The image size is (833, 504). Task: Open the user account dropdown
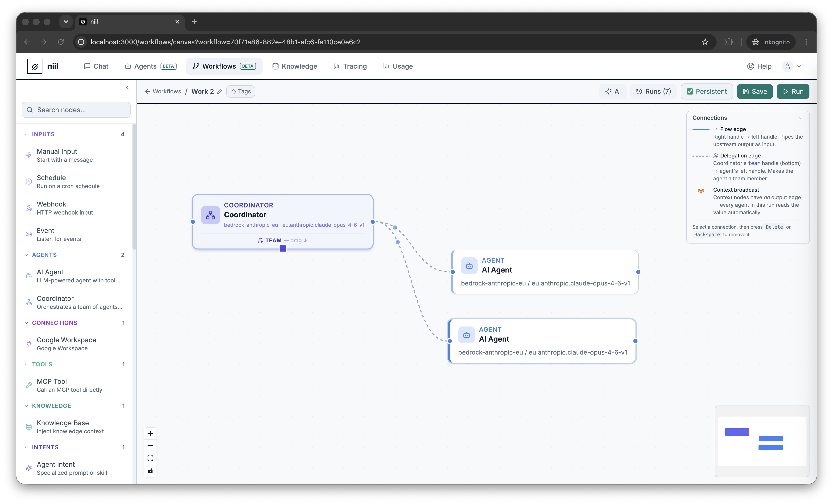[792, 66]
